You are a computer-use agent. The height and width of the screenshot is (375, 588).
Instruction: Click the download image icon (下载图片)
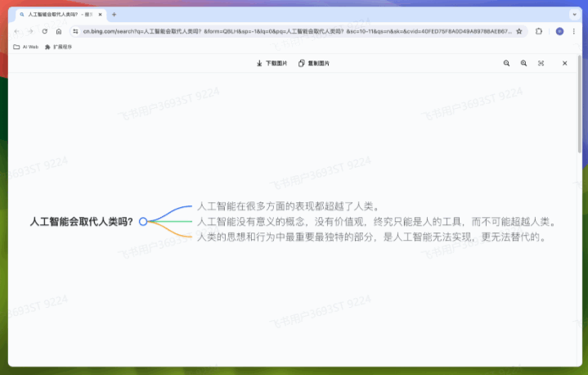click(259, 63)
